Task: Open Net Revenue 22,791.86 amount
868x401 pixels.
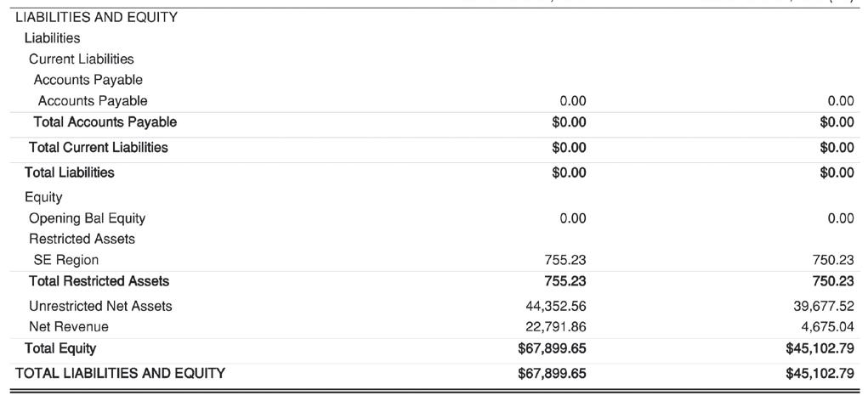Action: tap(555, 327)
